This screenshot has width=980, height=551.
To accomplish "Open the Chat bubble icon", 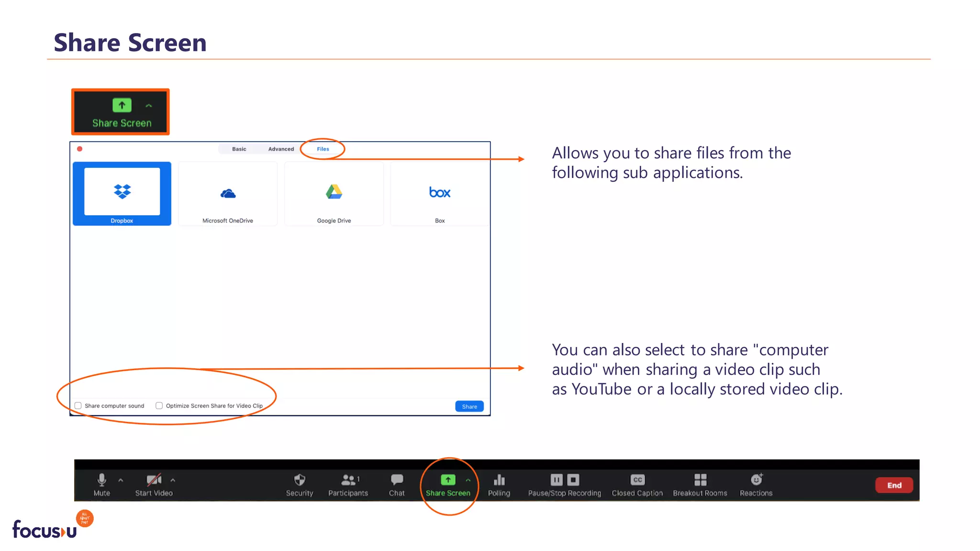I will (x=397, y=480).
